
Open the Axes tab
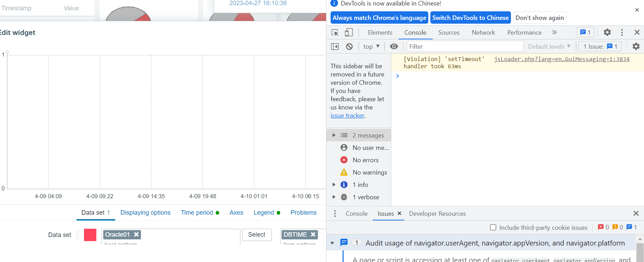tap(236, 213)
